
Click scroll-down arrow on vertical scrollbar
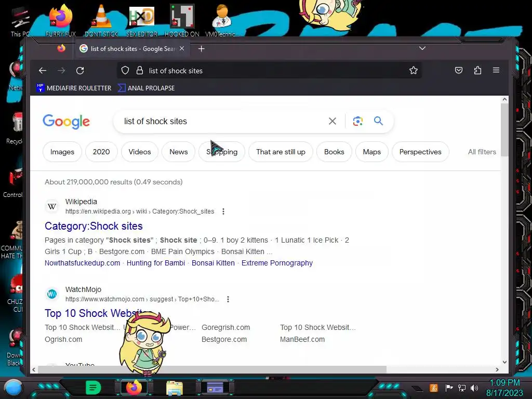click(x=504, y=362)
